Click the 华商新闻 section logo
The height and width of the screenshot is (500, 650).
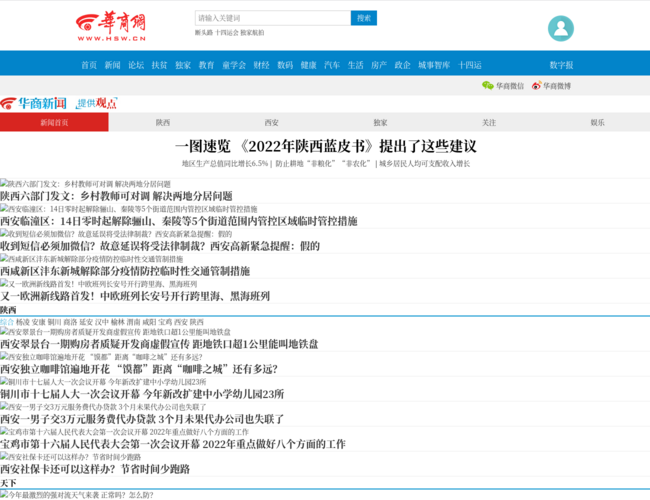click(x=34, y=103)
